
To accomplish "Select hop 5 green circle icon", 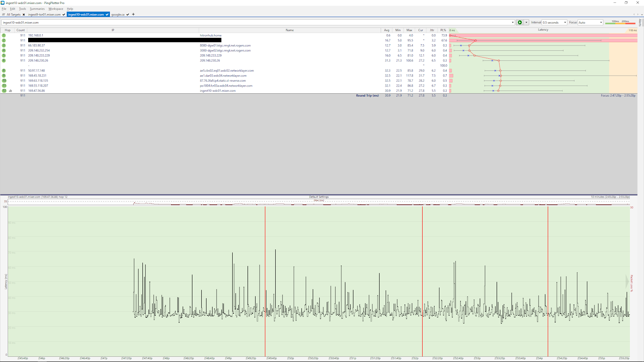I will [4, 56].
